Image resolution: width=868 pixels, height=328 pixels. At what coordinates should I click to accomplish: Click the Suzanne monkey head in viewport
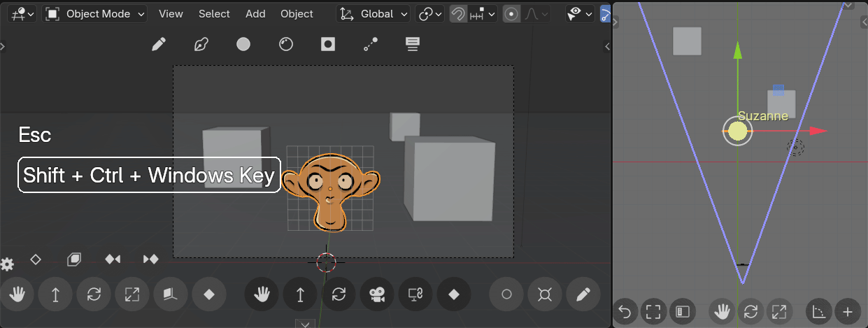point(330,192)
